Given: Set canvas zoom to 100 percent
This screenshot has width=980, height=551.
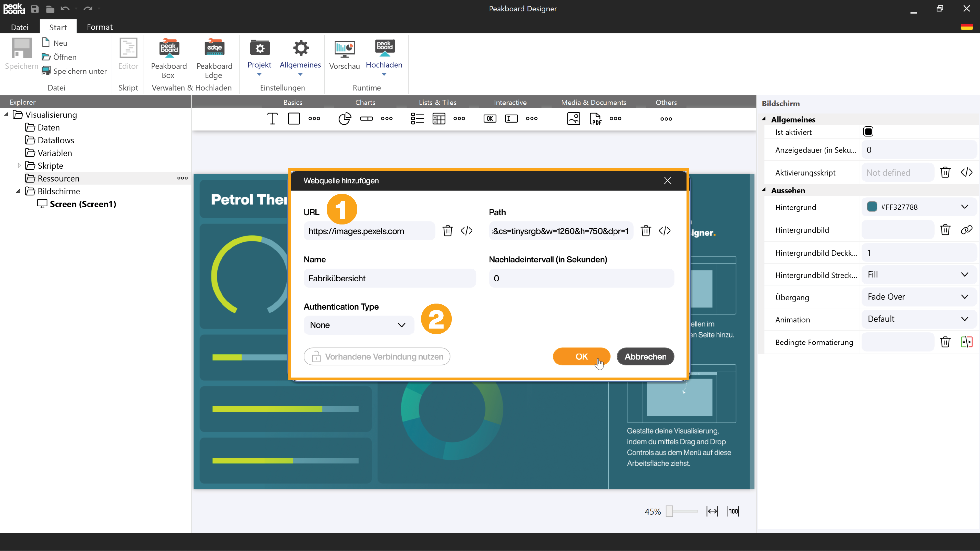Looking at the screenshot, I should click(x=733, y=511).
